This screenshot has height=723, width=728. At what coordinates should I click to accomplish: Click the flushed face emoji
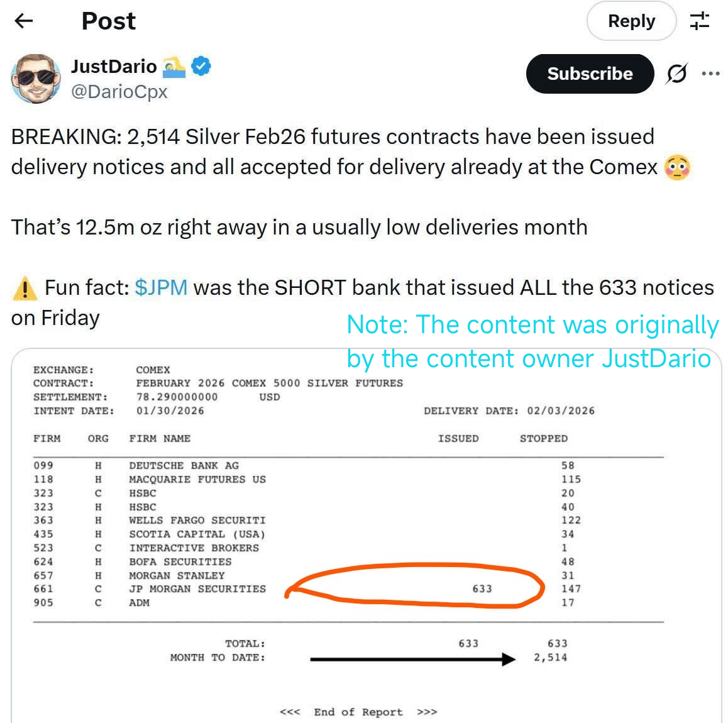pyautogui.click(x=678, y=167)
